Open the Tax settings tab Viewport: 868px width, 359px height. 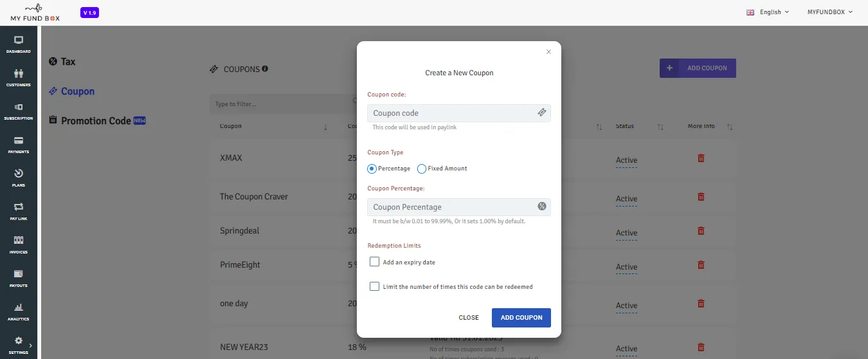pyautogui.click(x=62, y=62)
